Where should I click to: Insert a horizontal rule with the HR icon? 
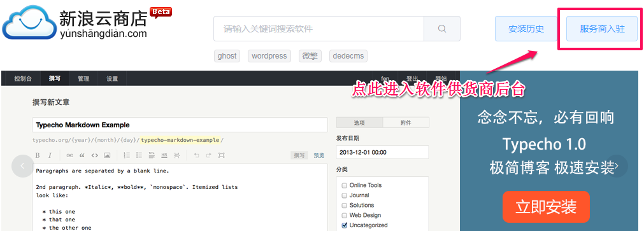[164, 155]
